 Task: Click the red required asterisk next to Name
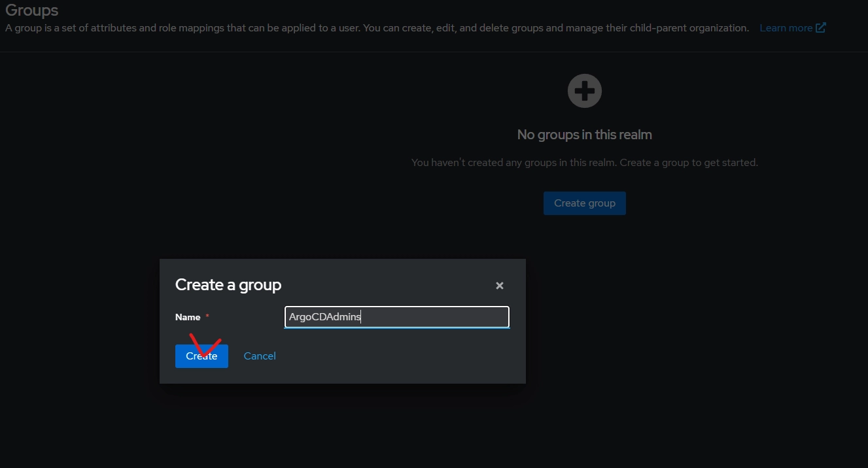coord(207,317)
